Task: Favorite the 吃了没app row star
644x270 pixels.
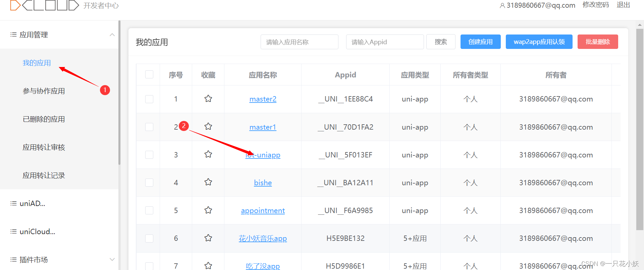Action: click(208, 266)
